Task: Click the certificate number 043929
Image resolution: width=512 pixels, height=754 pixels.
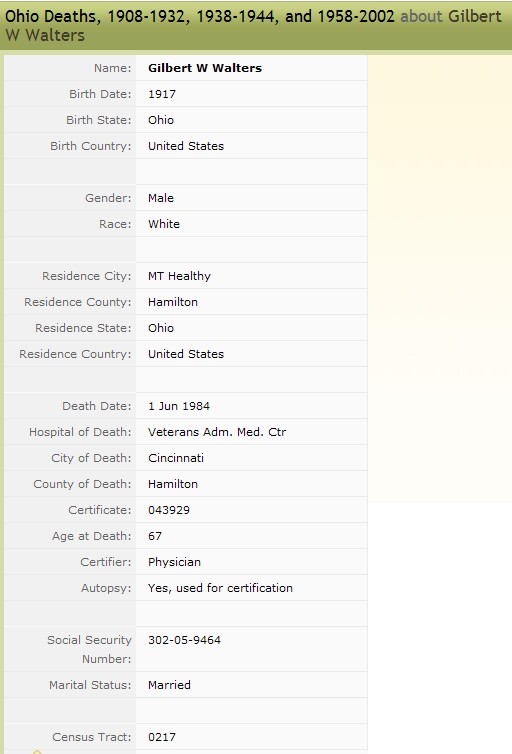Action: pos(169,510)
